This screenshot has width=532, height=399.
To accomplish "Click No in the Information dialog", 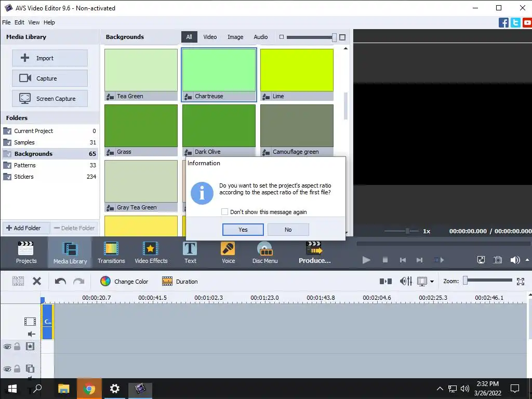I will tap(288, 230).
